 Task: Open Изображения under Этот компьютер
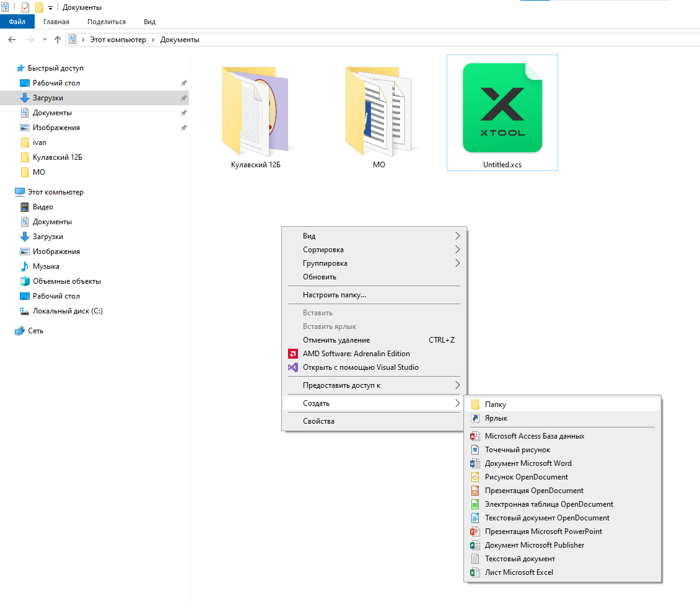tap(56, 252)
